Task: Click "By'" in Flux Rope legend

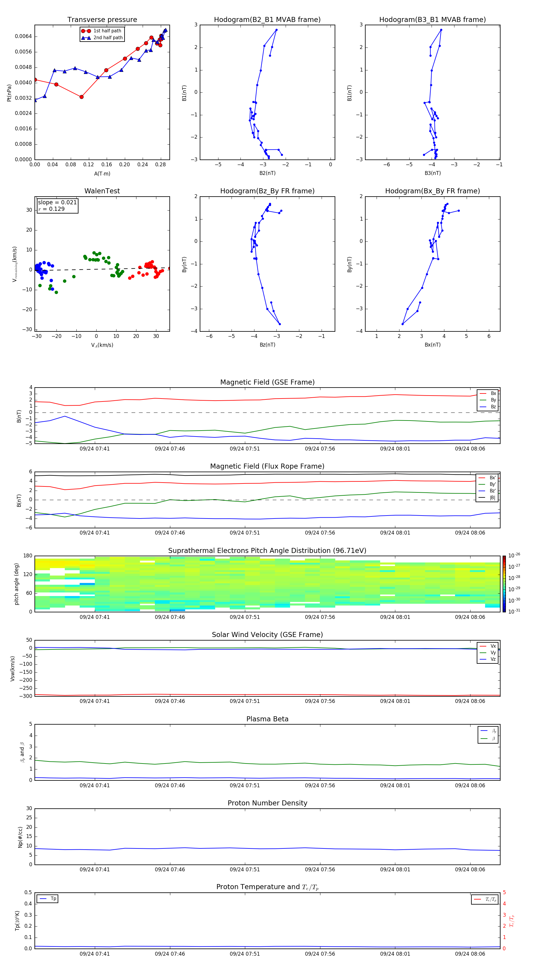Action: (487, 484)
